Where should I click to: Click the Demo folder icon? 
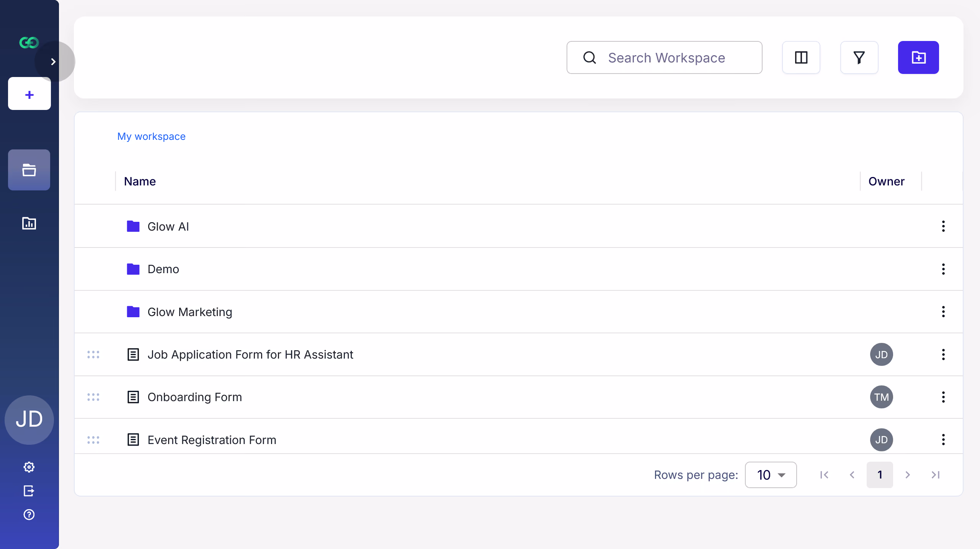click(133, 269)
